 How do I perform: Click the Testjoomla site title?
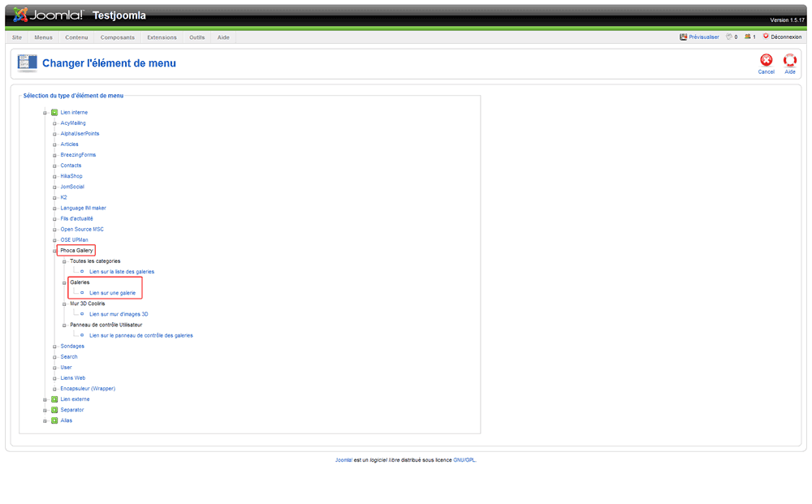(x=119, y=15)
